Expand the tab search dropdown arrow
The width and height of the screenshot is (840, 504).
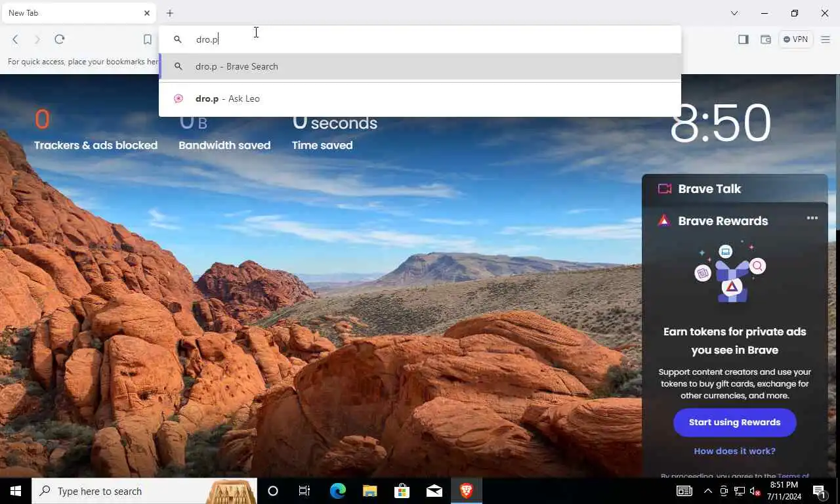point(734,13)
